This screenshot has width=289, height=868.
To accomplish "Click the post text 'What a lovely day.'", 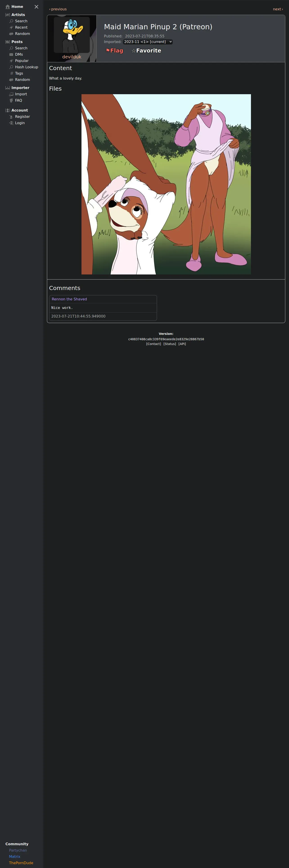I will 65,78.
